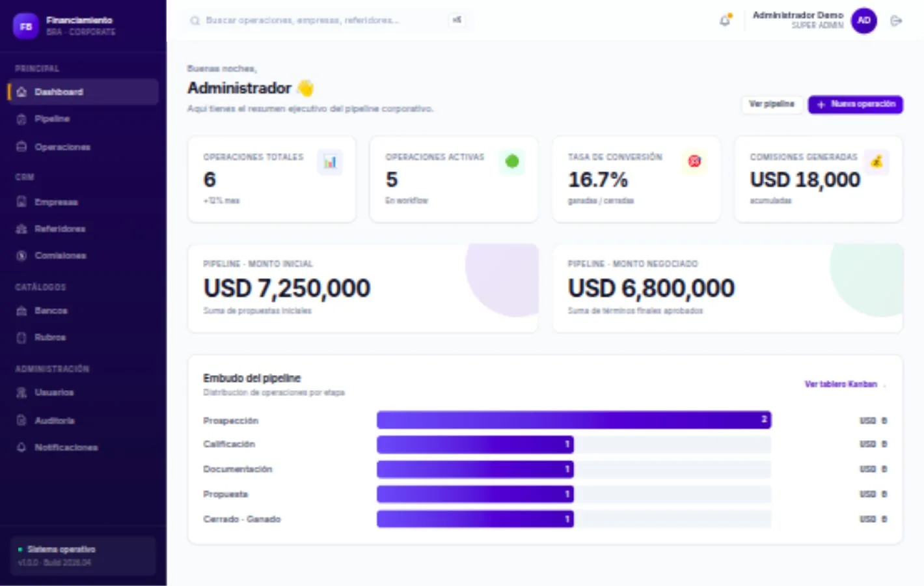This screenshot has height=586, width=924.
Task: Click the Referidores people icon
Action: (x=21, y=229)
